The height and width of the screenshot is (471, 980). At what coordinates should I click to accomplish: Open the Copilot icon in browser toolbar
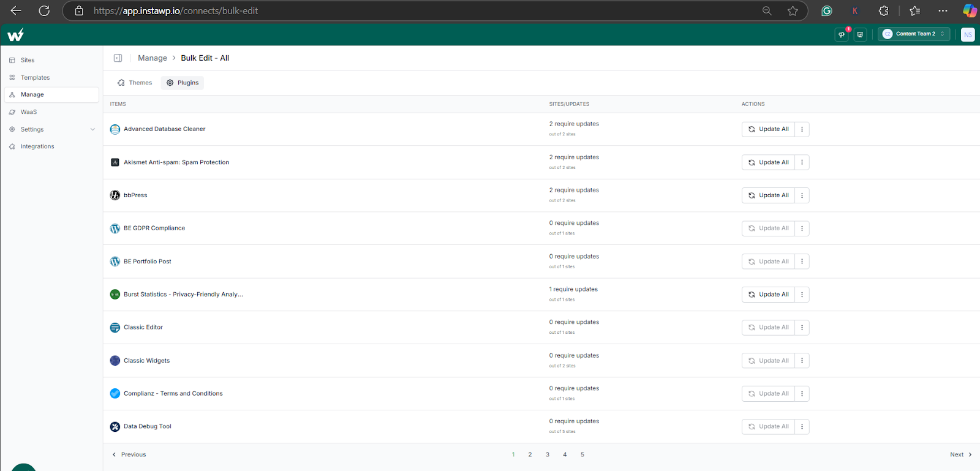(x=970, y=10)
